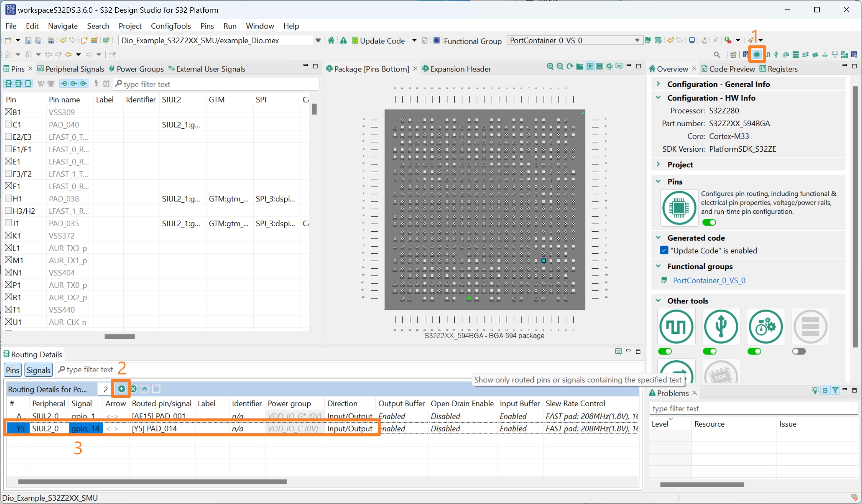Open the Peripherals tool with USB icon
862x504 pixels.
(x=721, y=327)
